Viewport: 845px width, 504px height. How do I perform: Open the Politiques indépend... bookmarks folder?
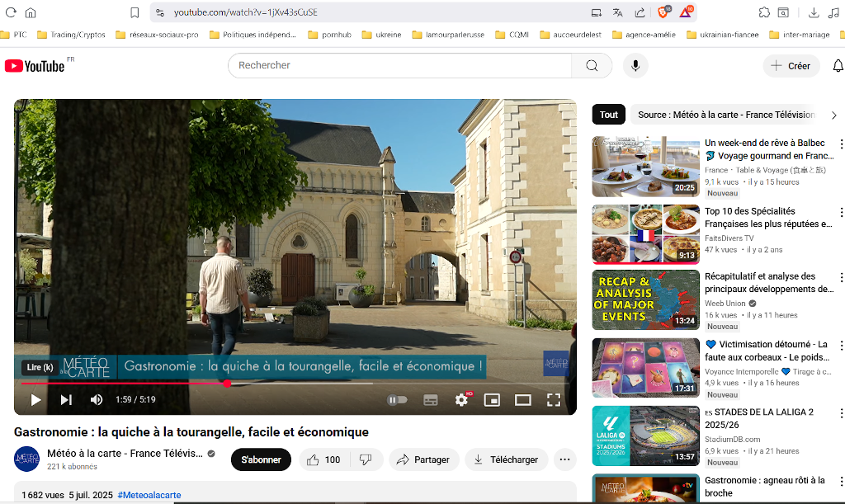point(253,35)
